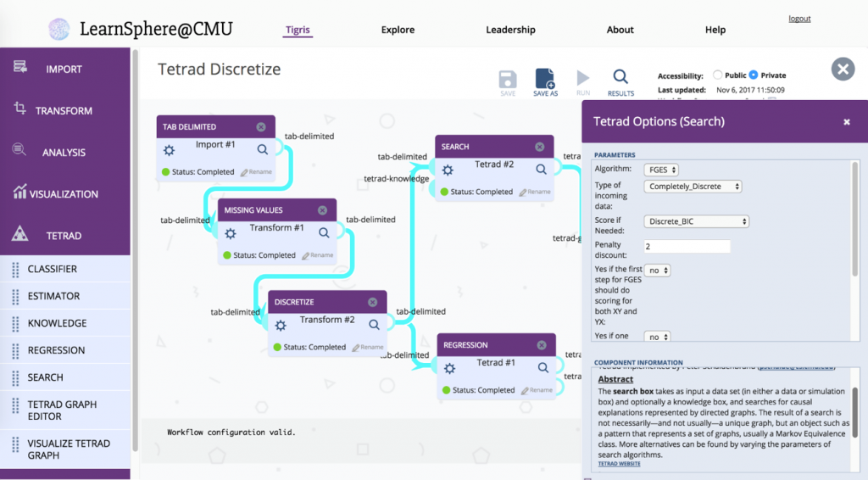
Task: Open the Explore menu item
Action: pos(398,30)
